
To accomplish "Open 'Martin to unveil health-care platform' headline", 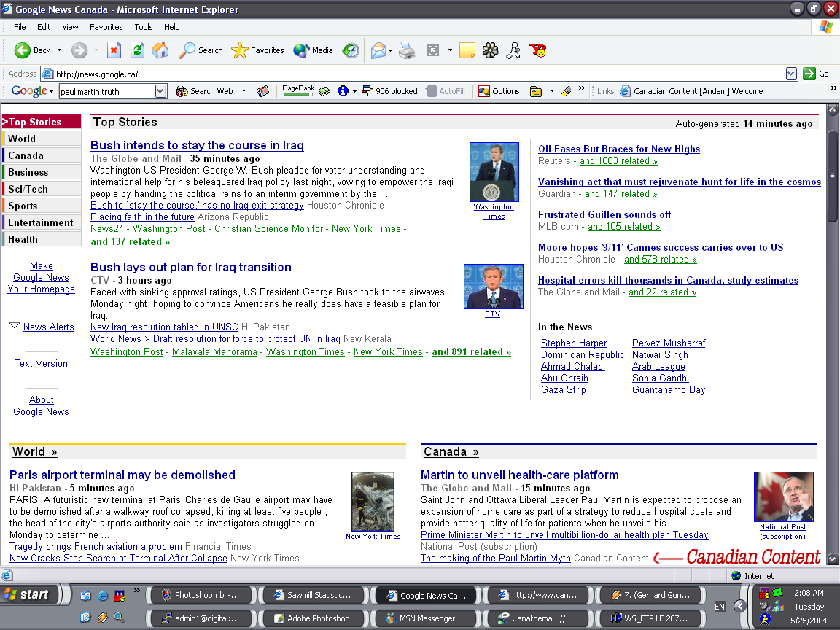I will tap(520, 475).
